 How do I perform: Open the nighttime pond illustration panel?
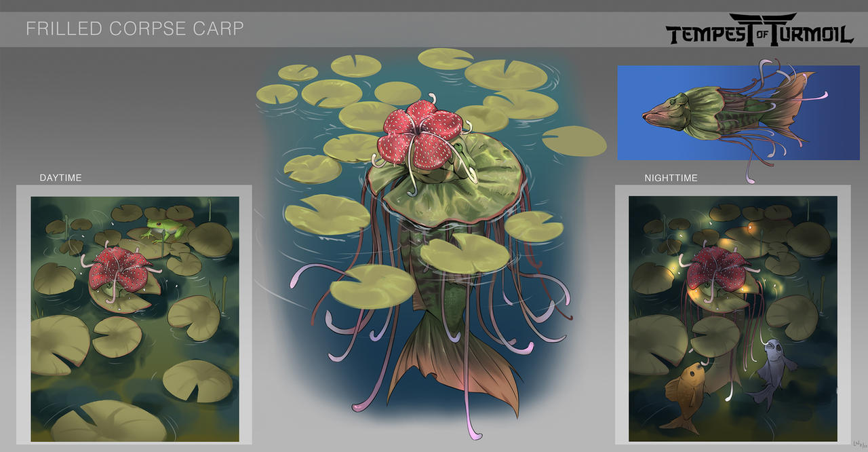733,319
